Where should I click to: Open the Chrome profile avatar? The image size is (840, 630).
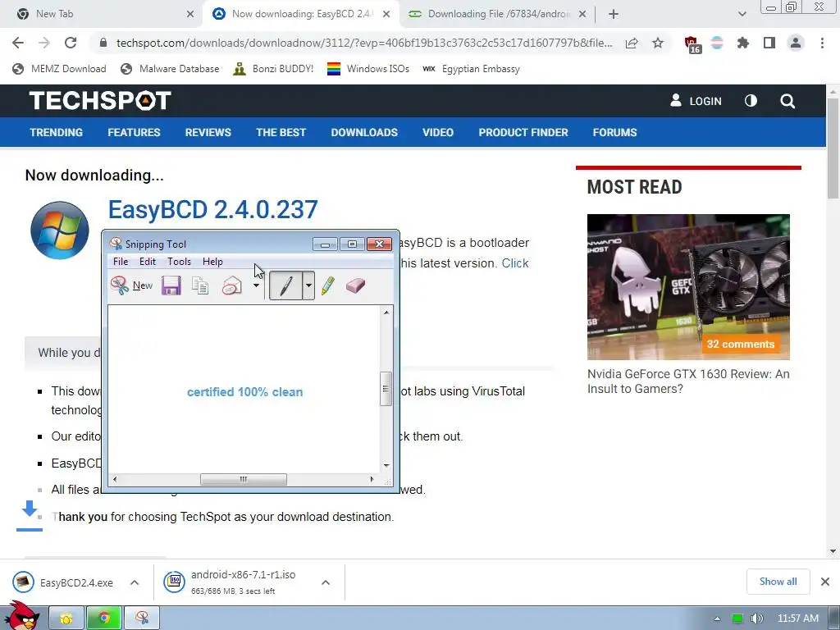click(796, 43)
